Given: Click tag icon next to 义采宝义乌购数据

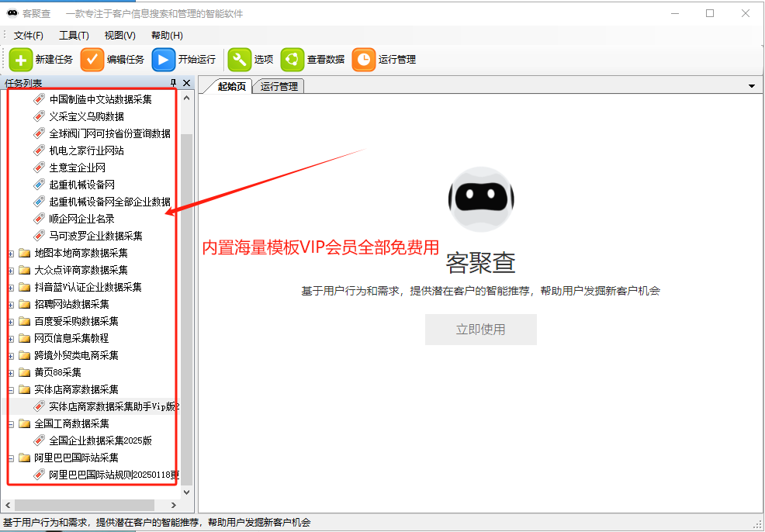Looking at the screenshot, I should tap(40, 116).
